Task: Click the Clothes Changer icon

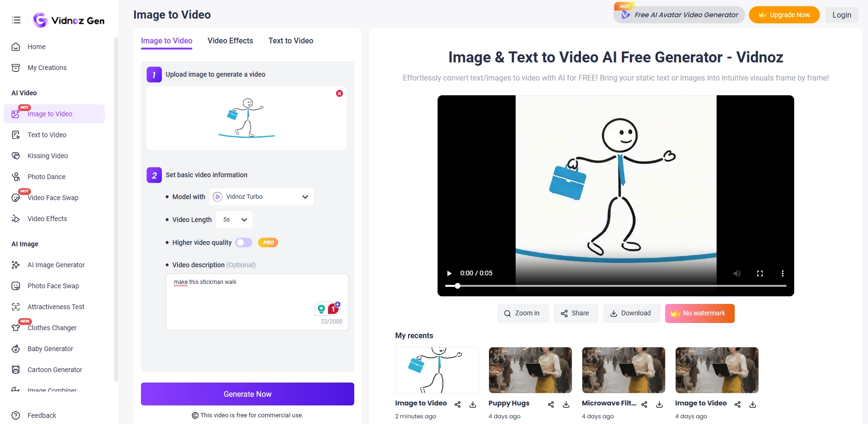Action: tap(16, 328)
